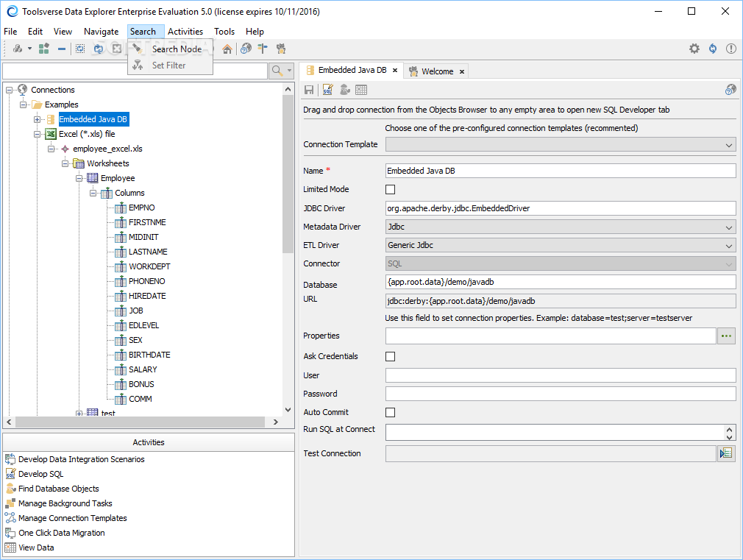Open the Navigate menu

pos(101,32)
